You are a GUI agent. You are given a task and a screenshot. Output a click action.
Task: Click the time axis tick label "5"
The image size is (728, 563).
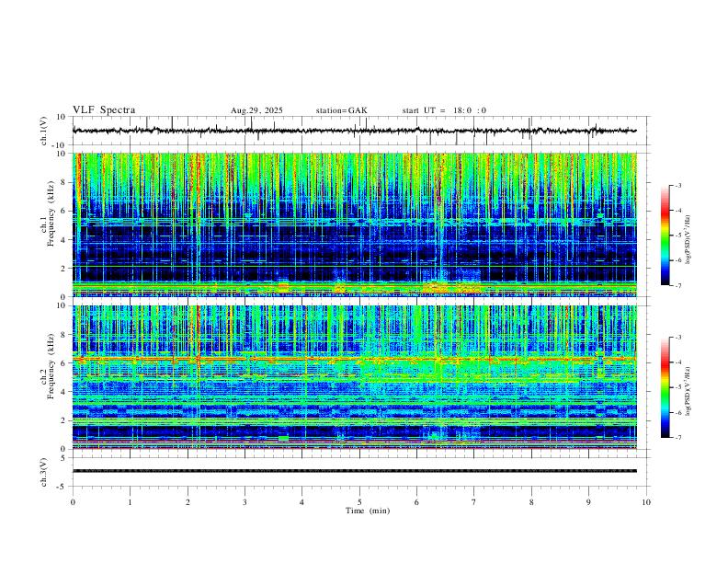point(359,502)
